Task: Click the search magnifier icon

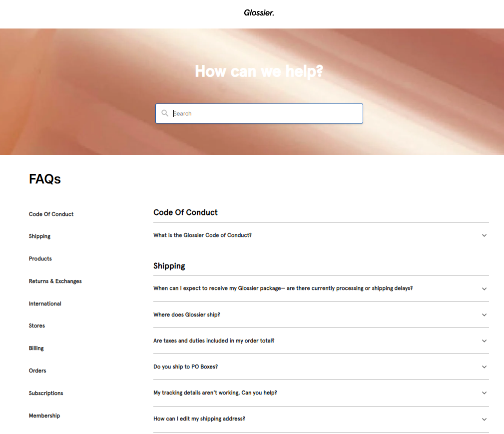Action: tap(165, 113)
